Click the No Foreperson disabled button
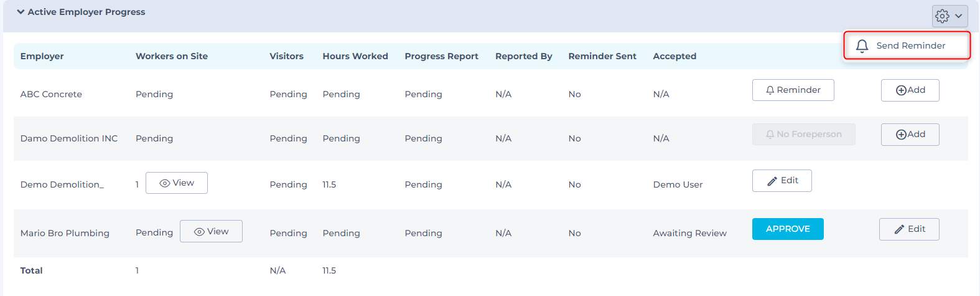This screenshot has height=296, width=980. (803, 135)
